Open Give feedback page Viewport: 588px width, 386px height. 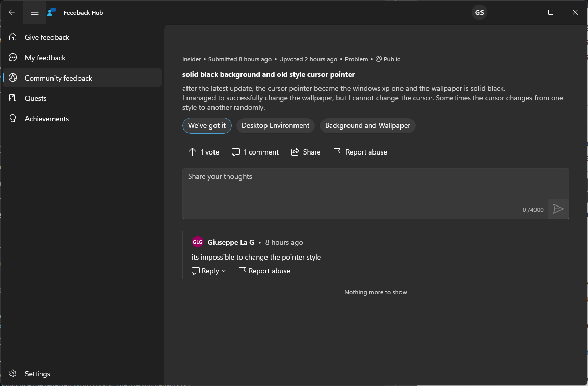pyautogui.click(x=82, y=37)
